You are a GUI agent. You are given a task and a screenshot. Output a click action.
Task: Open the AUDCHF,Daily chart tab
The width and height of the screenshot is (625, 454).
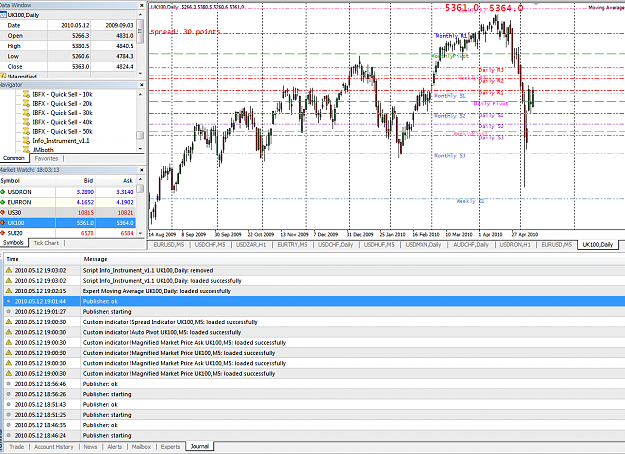pos(471,244)
